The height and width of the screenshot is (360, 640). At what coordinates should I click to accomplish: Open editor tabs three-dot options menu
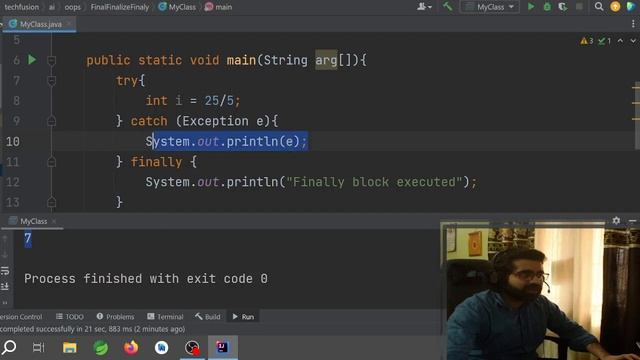tap(633, 24)
